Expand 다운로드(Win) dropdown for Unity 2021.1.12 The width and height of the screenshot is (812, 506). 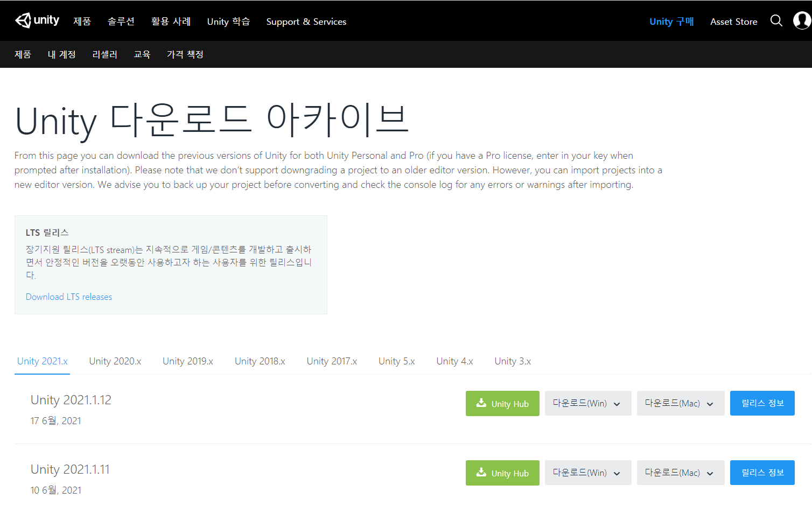588,403
